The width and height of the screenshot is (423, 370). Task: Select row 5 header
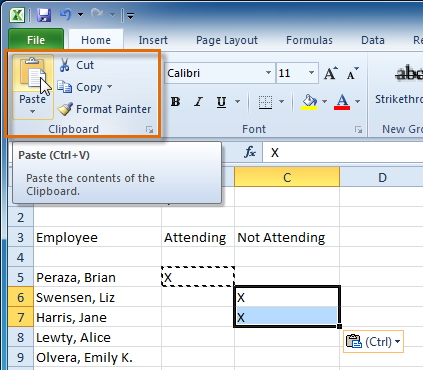pos(21,277)
